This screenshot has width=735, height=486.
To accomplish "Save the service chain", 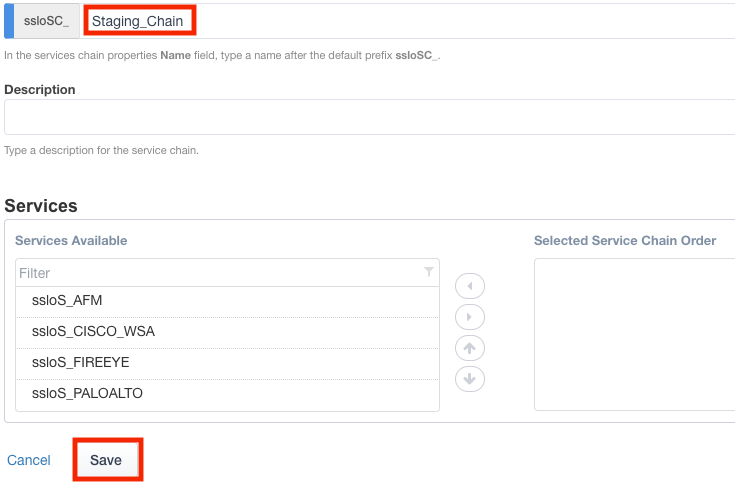I will (106, 460).
